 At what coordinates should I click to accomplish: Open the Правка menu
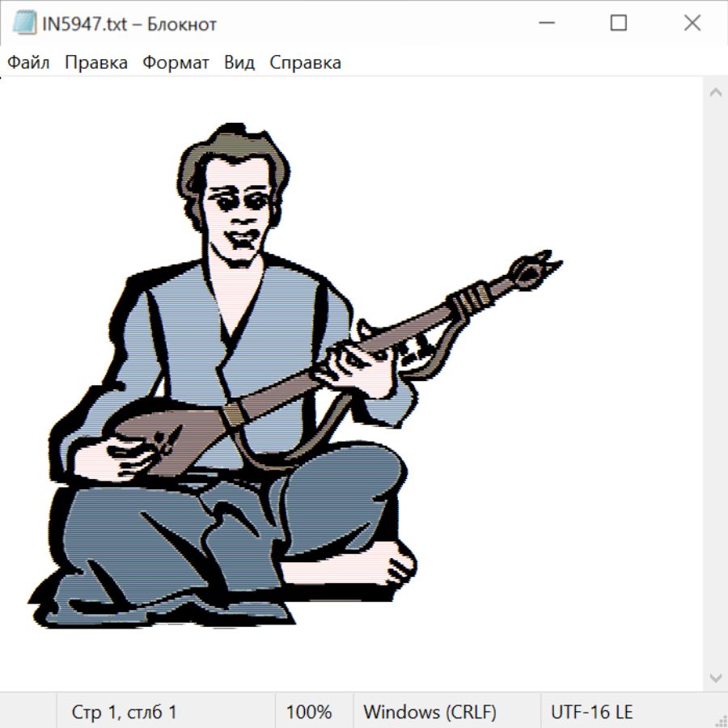(96, 63)
